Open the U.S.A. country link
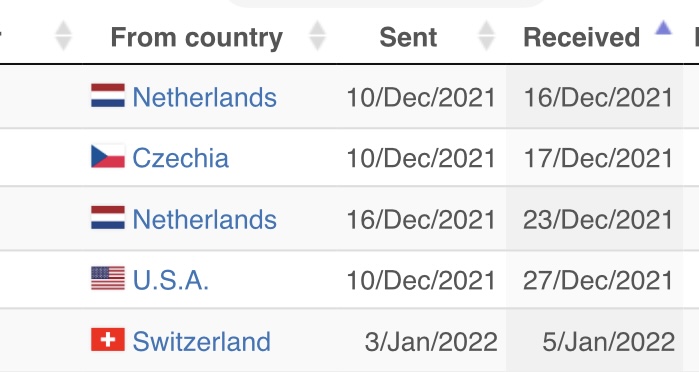Viewport: 699px width, 372px height. pyautogui.click(x=171, y=280)
